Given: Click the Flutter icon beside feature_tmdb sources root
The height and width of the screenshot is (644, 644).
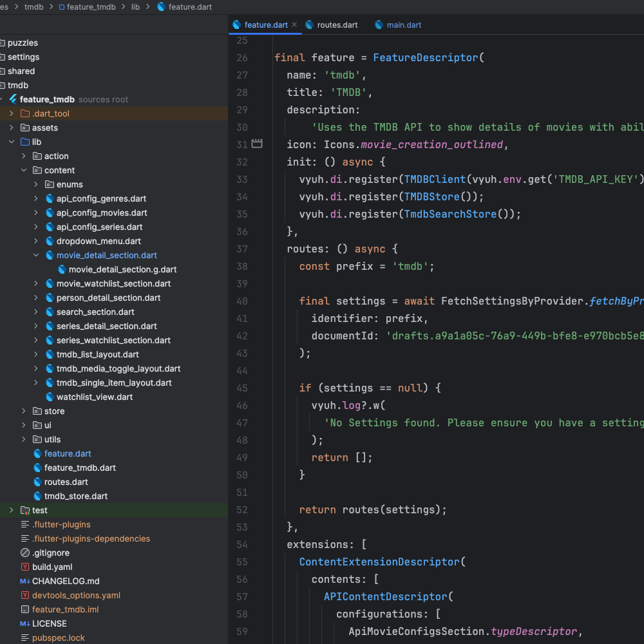Looking at the screenshot, I should [14, 99].
